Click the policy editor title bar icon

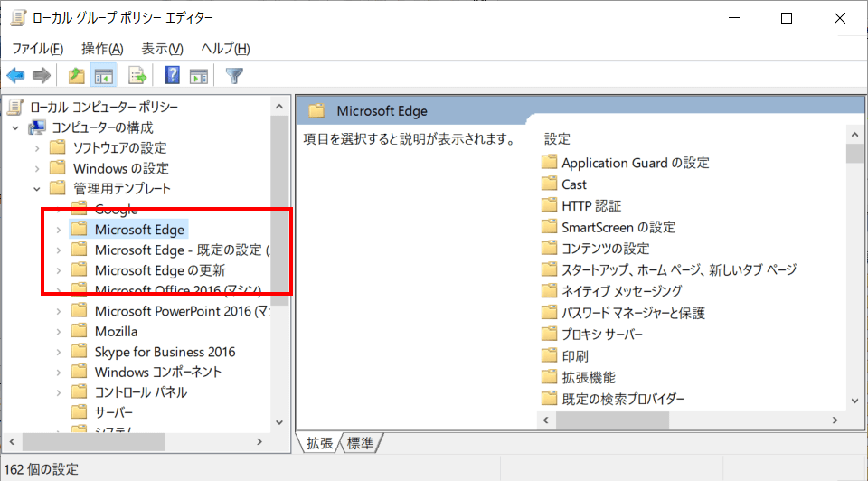[18, 18]
